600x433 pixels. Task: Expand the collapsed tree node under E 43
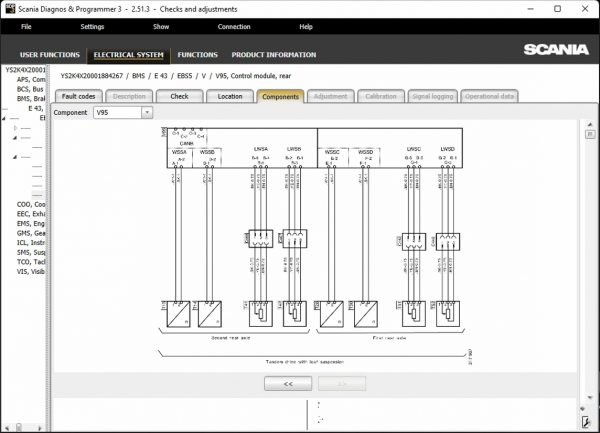13,130
